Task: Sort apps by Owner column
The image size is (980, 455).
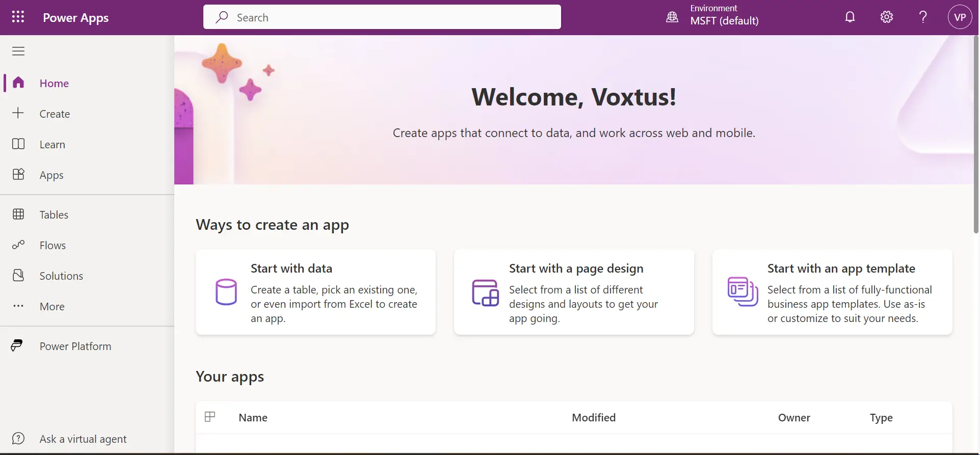Action: click(x=794, y=417)
